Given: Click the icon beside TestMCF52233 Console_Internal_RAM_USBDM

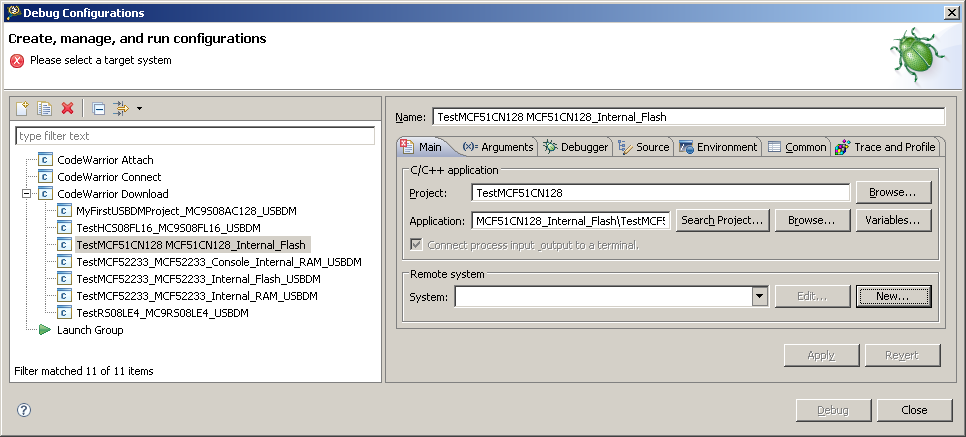Looking at the screenshot, I should point(64,262).
